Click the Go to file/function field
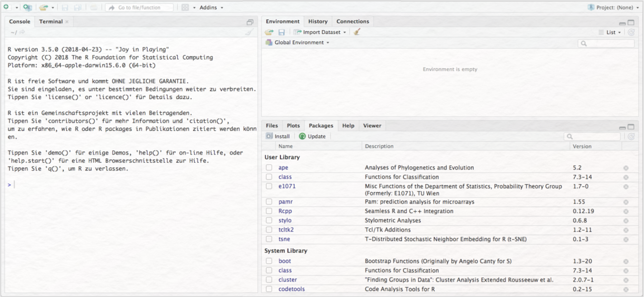This screenshot has width=644, height=297. click(139, 7)
